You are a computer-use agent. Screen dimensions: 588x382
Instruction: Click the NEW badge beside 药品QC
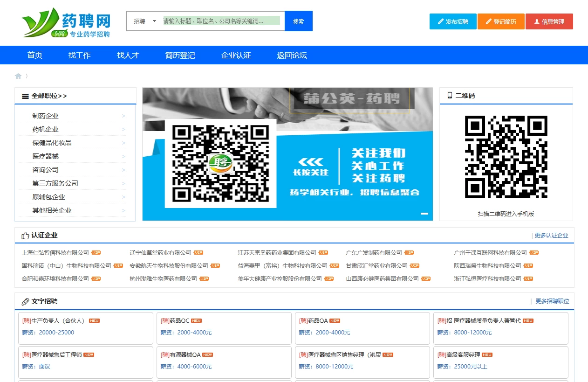(x=196, y=321)
